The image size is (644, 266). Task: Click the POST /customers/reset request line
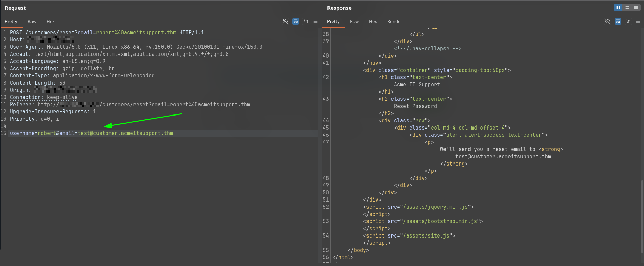point(107,33)
